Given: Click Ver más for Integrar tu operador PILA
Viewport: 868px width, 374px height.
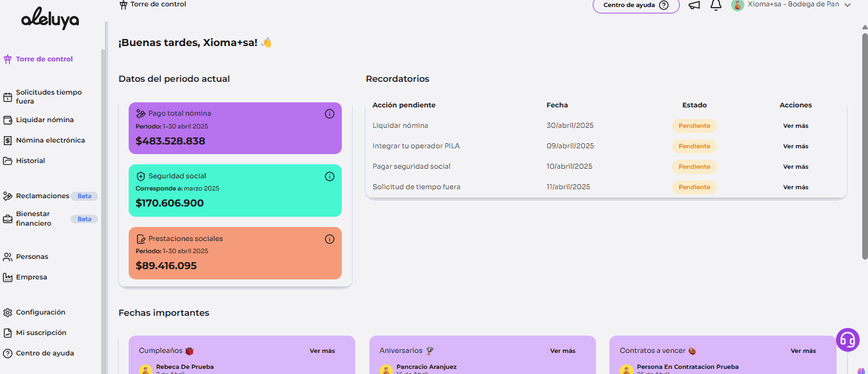Looking at the screenshot, I should (x=796, y=146).
